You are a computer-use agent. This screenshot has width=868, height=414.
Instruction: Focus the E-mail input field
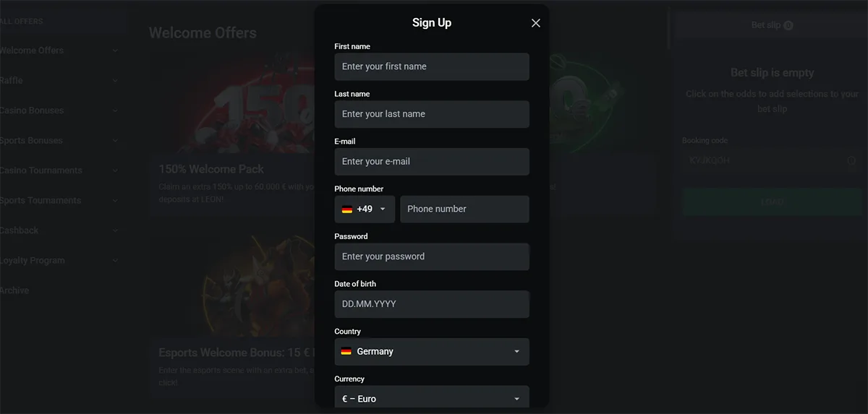coord(432,162)
